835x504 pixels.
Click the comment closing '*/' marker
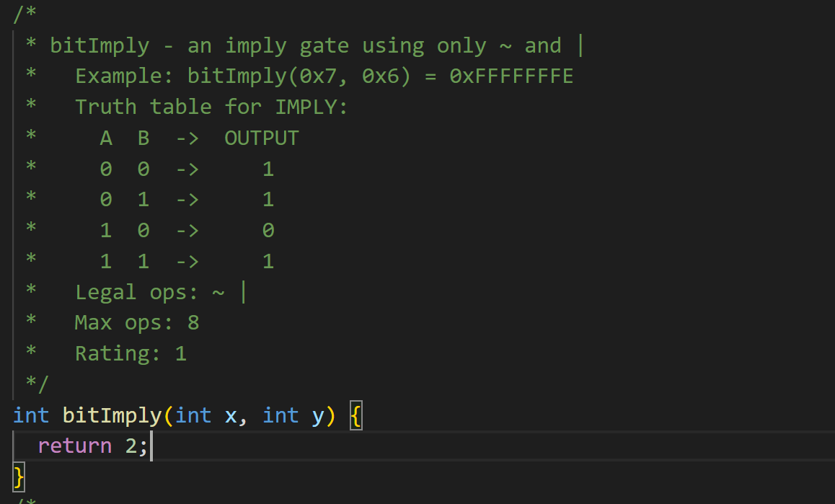(37, 384)
